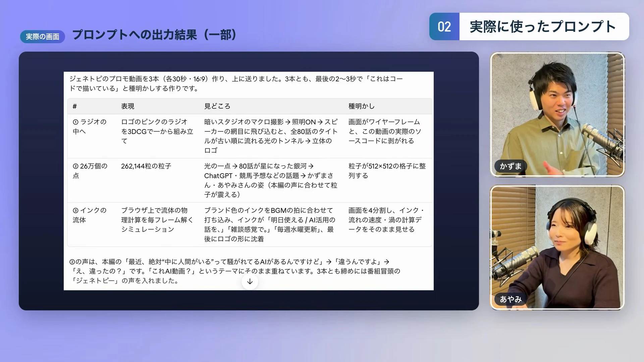Click the 画面がワイヤーフレームと cell
This screenshot has height=362, width=644.
pyautogui.click(x=385, y=131)
